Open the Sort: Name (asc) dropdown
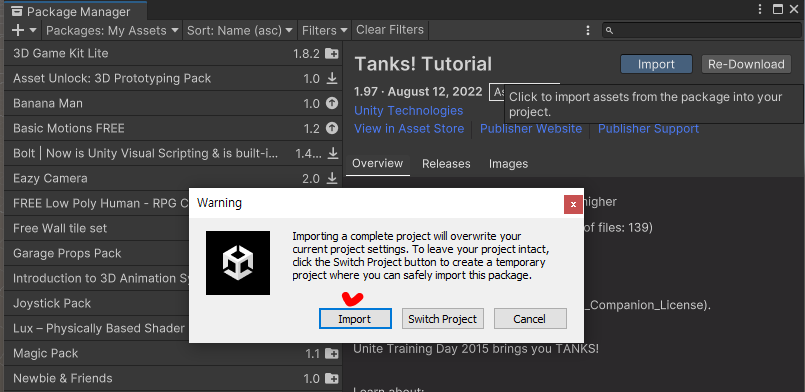805x392 pixels. (240, 30)
